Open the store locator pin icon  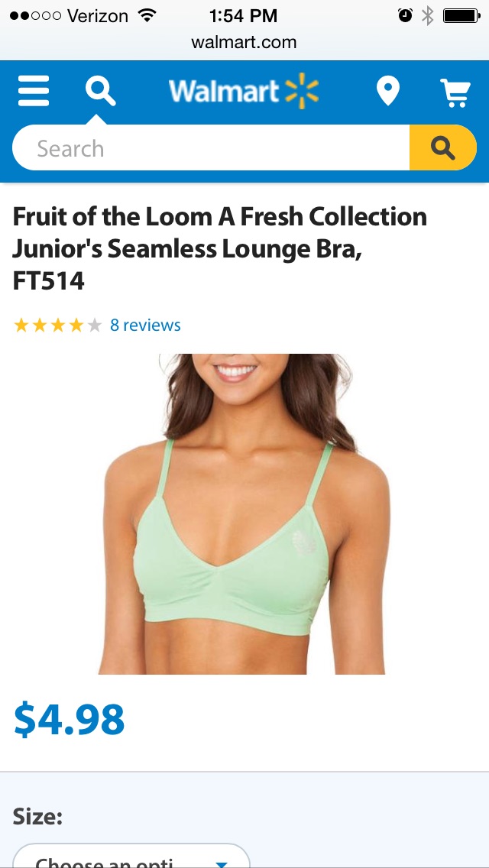point(387,92)
